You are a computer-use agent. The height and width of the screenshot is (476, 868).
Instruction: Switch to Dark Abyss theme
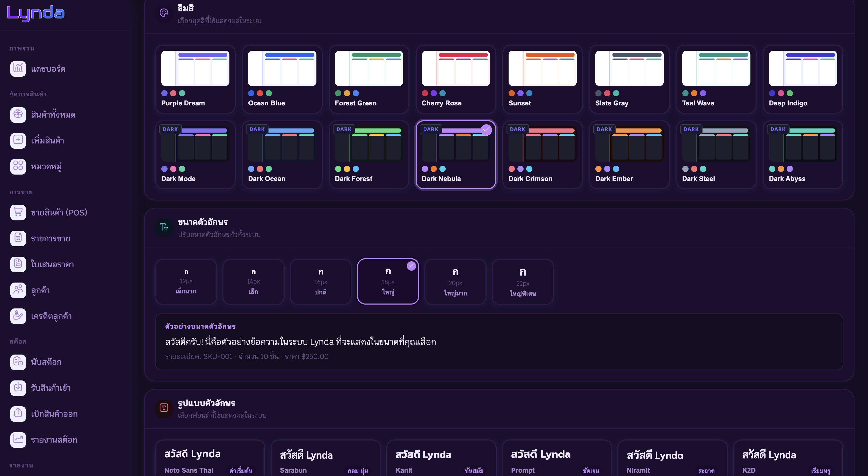803,155
